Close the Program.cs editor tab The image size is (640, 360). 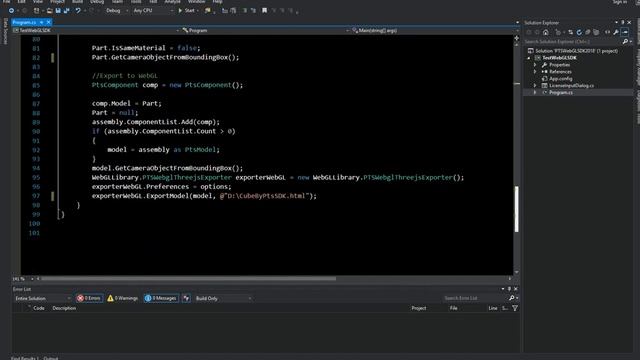[49, 22]
